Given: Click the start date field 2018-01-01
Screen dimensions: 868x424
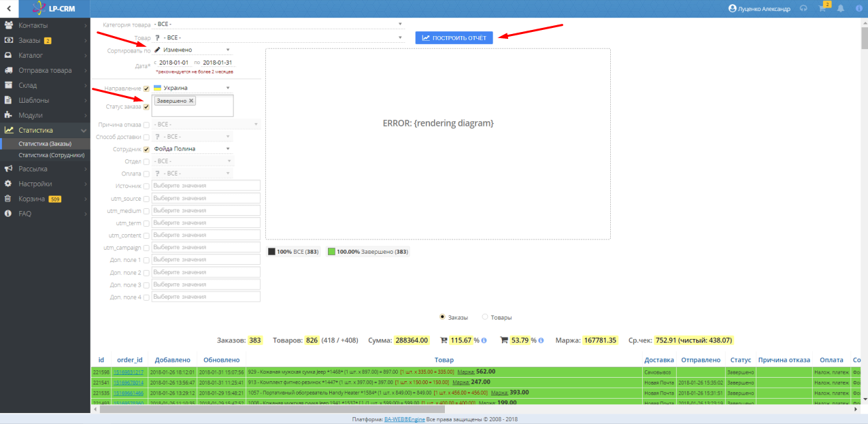Looking at the screenshot, I should coord(175,63).
